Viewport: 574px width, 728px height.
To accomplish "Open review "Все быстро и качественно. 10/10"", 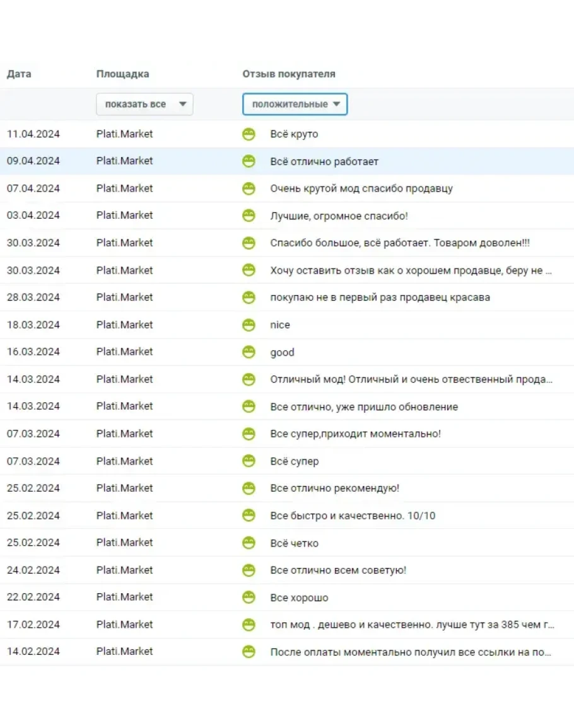I will tap(353, 516).
